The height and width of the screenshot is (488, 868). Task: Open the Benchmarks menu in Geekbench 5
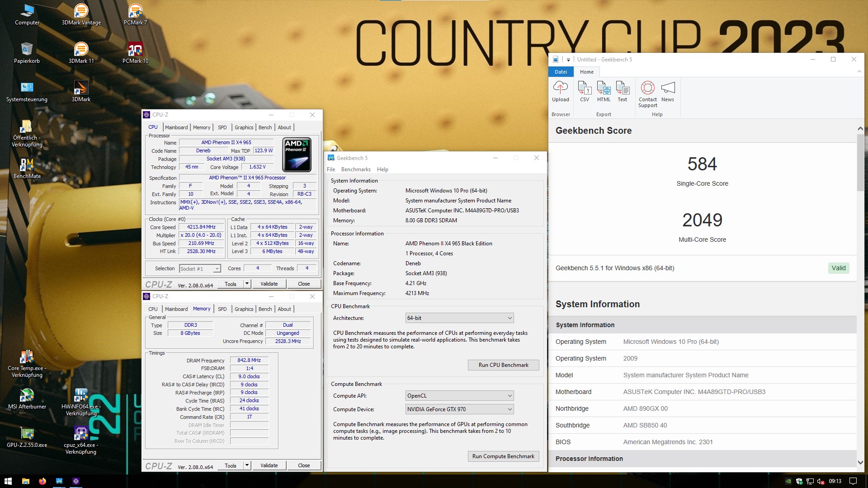[x=356, y=169]
